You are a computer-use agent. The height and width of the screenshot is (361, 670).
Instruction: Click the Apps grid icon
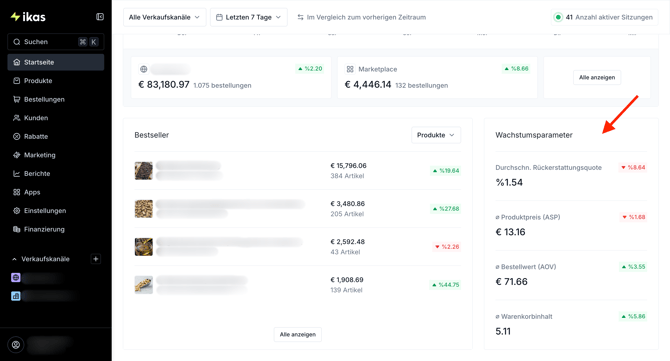point(17,192)
